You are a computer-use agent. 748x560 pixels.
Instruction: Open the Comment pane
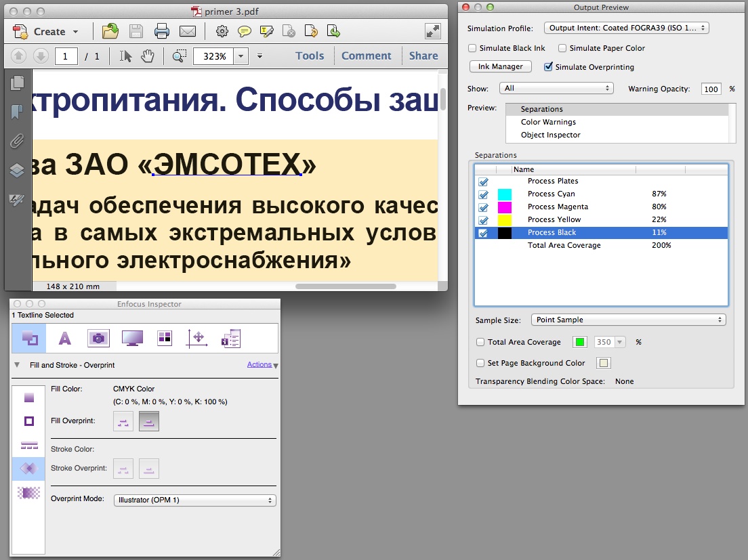pyautogui.click(x=367, y=56)
